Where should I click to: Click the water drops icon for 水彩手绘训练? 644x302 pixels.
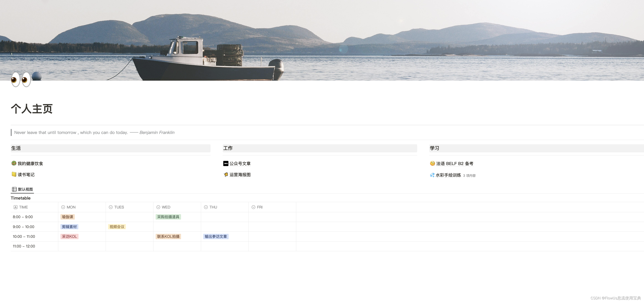tap(432, 175)
